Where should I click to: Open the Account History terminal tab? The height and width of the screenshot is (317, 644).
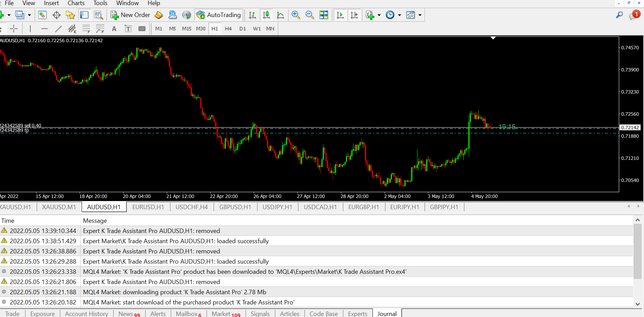[x=86, y=314]
